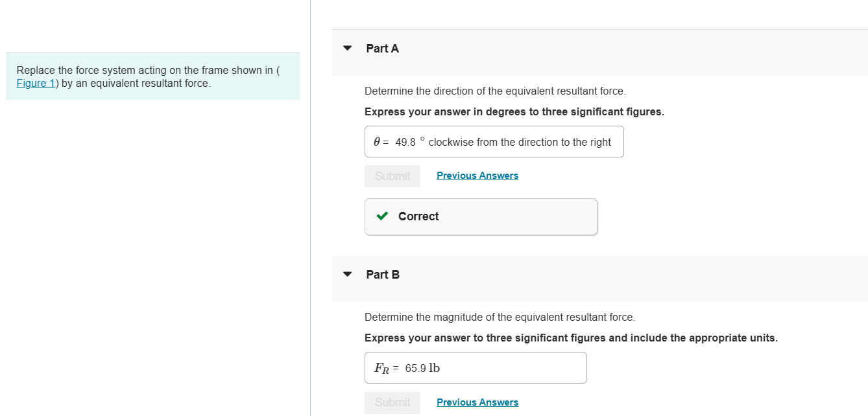Open the Figure 1 link
Viewport: 868px width, 416px height.
35,83
